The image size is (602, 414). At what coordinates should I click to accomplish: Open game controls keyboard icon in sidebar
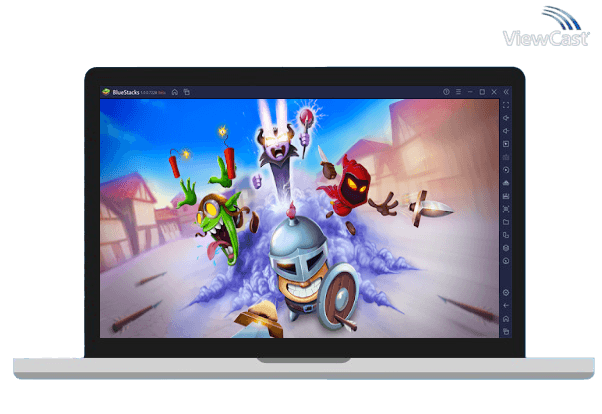[x=506, y=157]
